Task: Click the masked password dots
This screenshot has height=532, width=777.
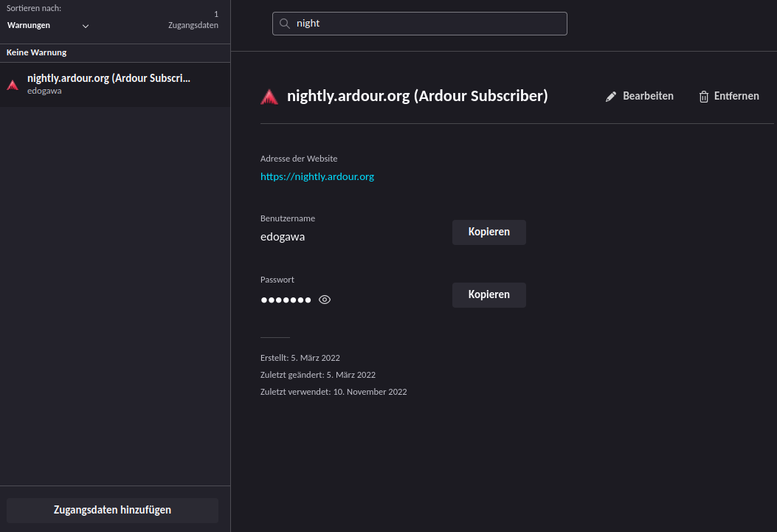Action: coord(286,300)
